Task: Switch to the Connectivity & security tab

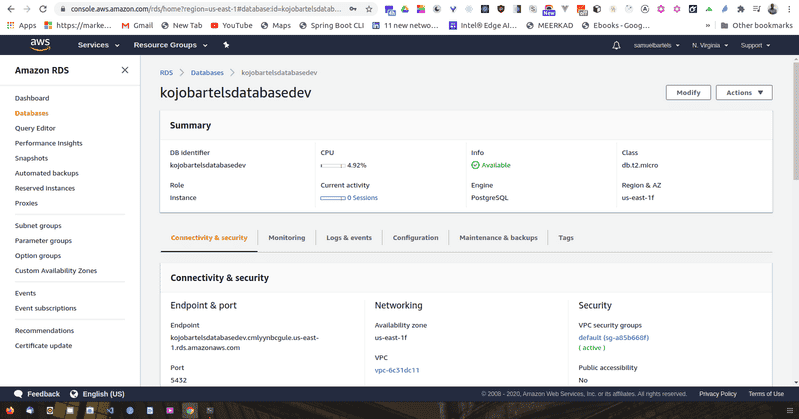Action: pyautogui.click(x=209, y=238)
